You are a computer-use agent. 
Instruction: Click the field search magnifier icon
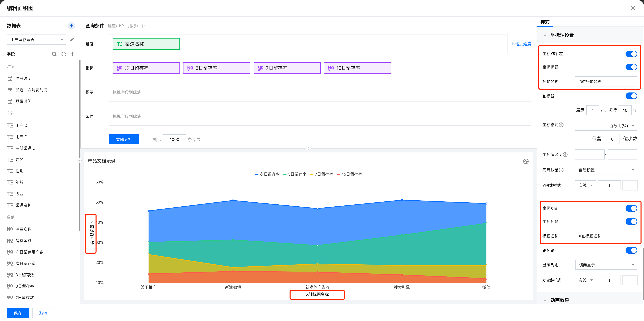click(54, 54)
